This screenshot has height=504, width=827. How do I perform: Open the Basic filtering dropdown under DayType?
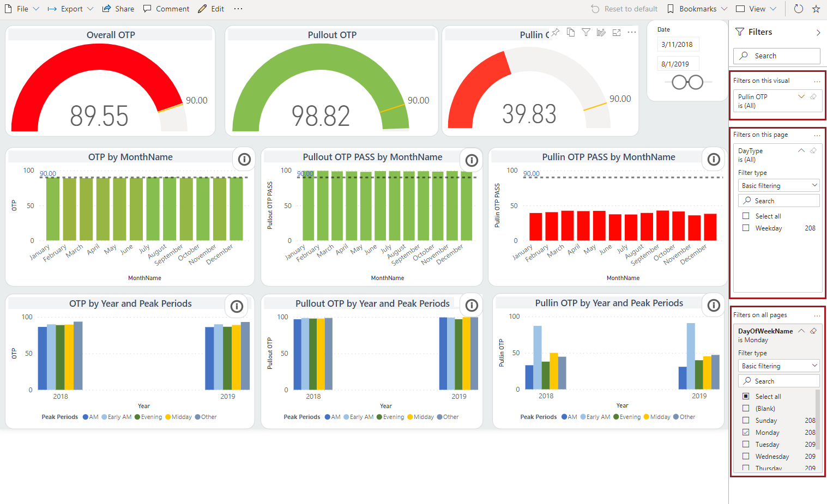coord(778,185)
